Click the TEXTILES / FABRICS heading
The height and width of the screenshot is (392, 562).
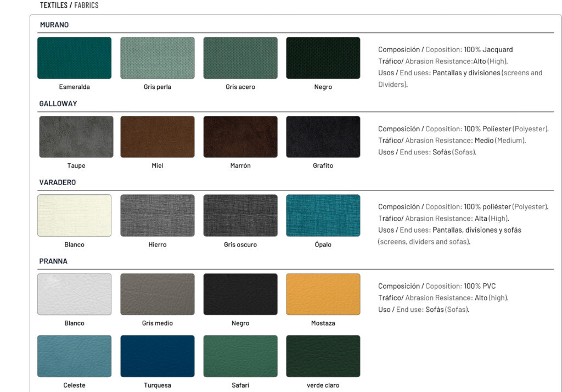69,5
